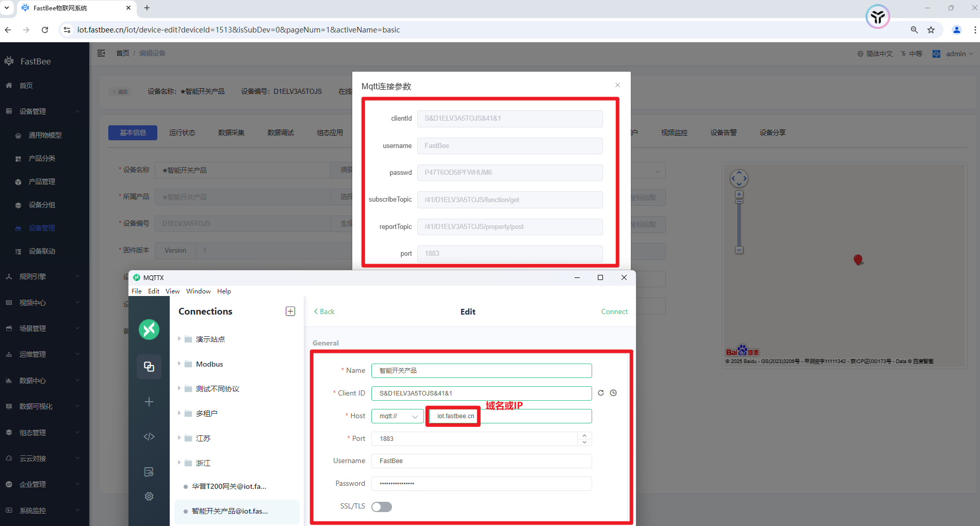The height and width of the screenshot is (526, 980).
Task: Decrease Port value with down stepper
Action: point(584,442)
